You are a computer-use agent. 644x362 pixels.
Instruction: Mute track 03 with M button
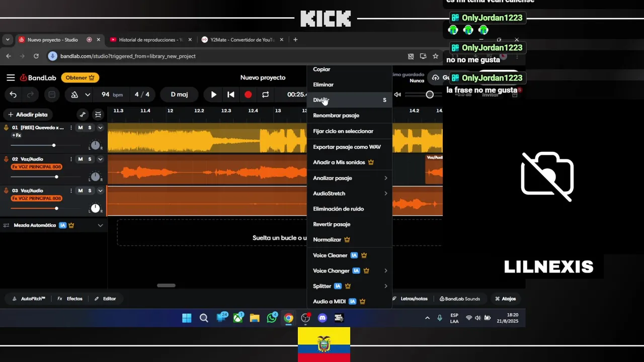click(x=80, y=191)
